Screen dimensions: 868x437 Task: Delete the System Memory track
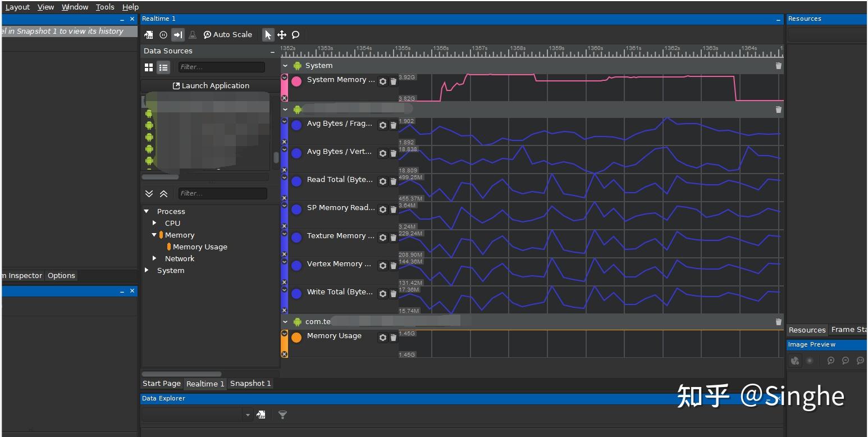point(394,81)
